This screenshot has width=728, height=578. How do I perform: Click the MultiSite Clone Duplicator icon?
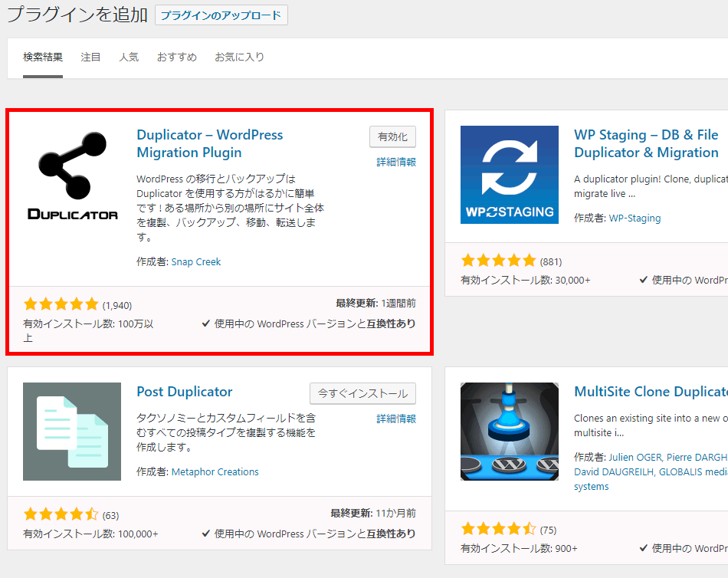click(x=510, y=432)
